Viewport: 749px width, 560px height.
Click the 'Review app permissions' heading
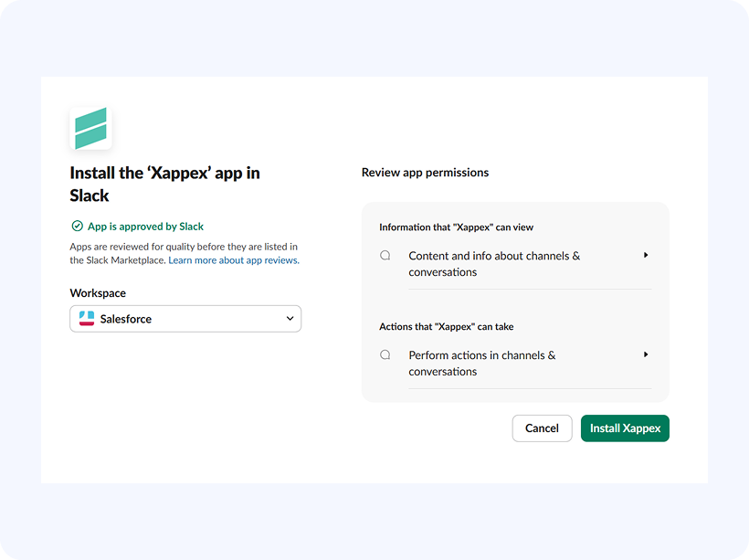coord(425,172)
